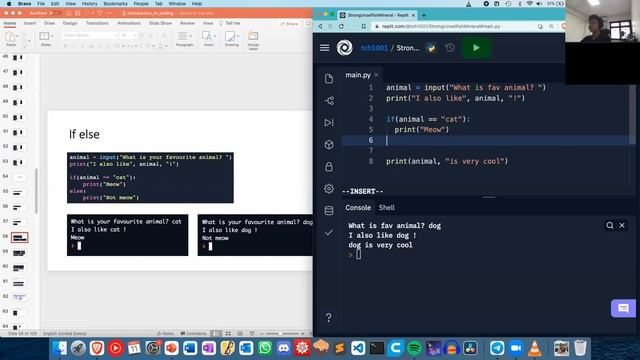Viewport: 640px width, 360px height.
Task: Open a new browser tab
Action: 424,15
